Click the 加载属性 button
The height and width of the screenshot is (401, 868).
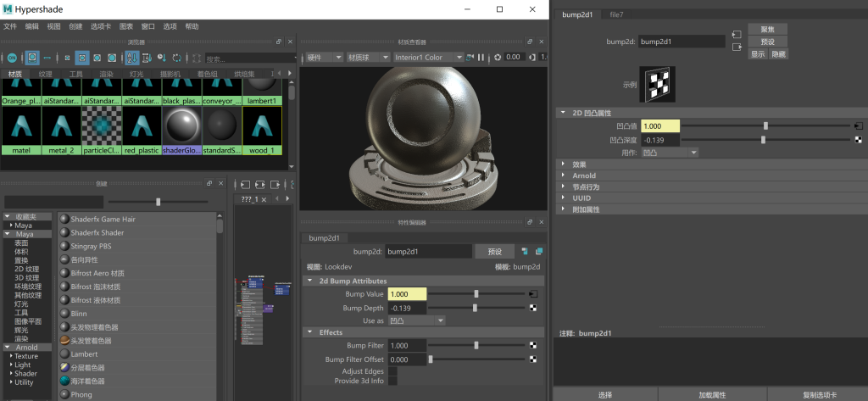pos(712,395)
